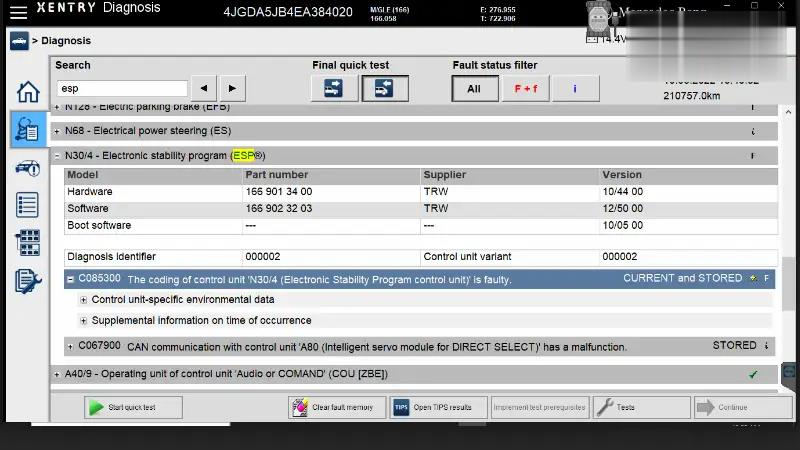Open TIPS results button

438,408
